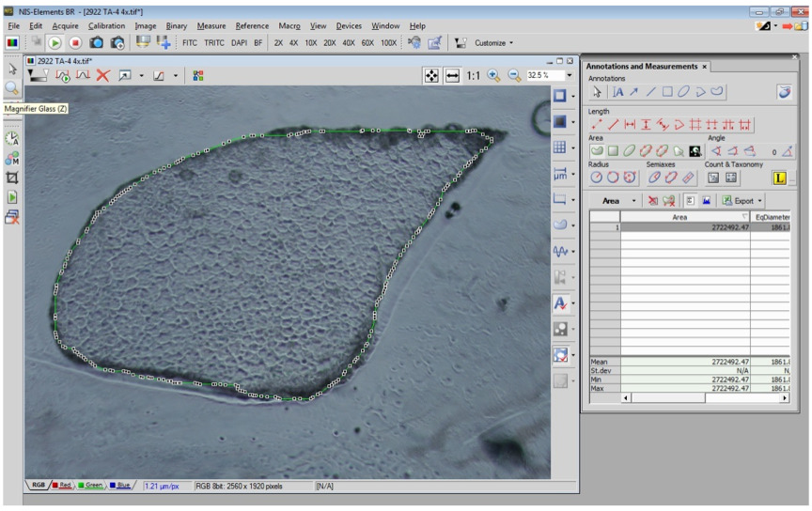This screenshot has width=812, height=511.
Task: Open the Area feature dropdown
Action: pyautogui.click(x=634, y=201)
